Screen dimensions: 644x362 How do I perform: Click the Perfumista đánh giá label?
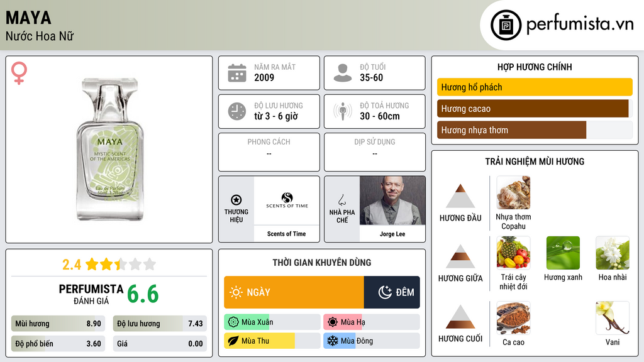click(91, 294)
